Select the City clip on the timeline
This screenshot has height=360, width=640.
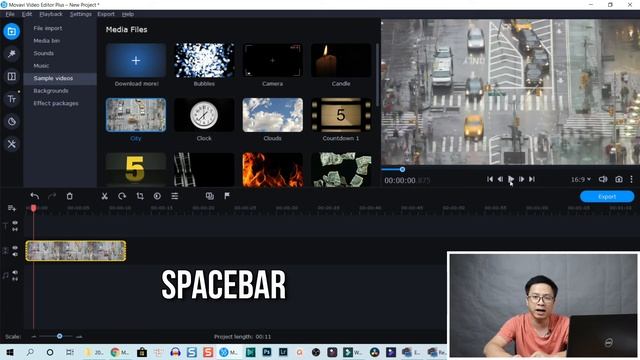[x=76, y=251]
